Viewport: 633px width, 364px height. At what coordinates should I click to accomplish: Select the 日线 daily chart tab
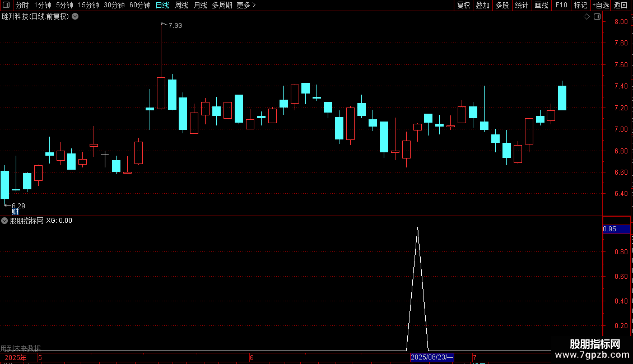pyautogui.click(x=162, y=5)
